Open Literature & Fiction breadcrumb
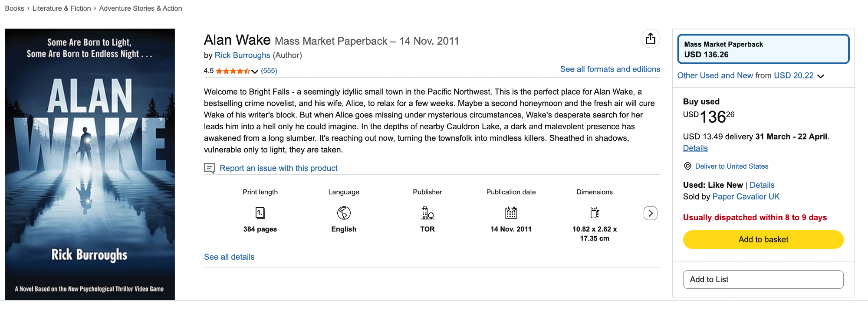The image size is (868, 310). (62, 8)
